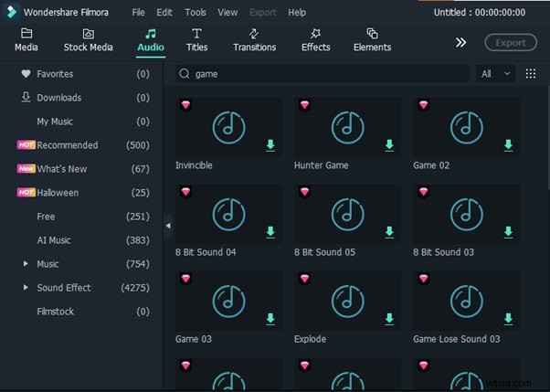Viewport: 550px width, 392px height.
Task: Open the All filter dropdown
Action: point(496,74)
